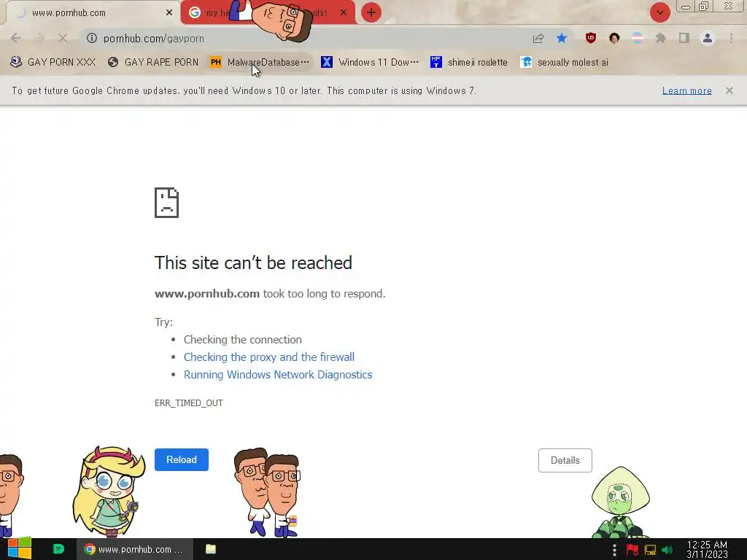Click the sad page error icon
This screenshot has height=560, width=747.
[166, 203]
